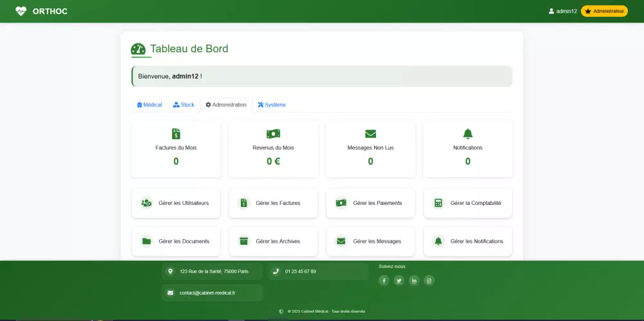
Task: Click the Suivez-nous footer label
Action: tap(392, 267)
